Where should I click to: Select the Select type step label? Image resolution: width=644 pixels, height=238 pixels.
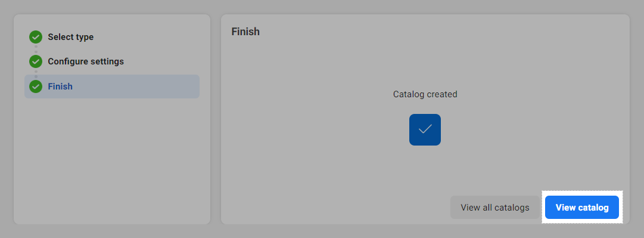[71, 37]
